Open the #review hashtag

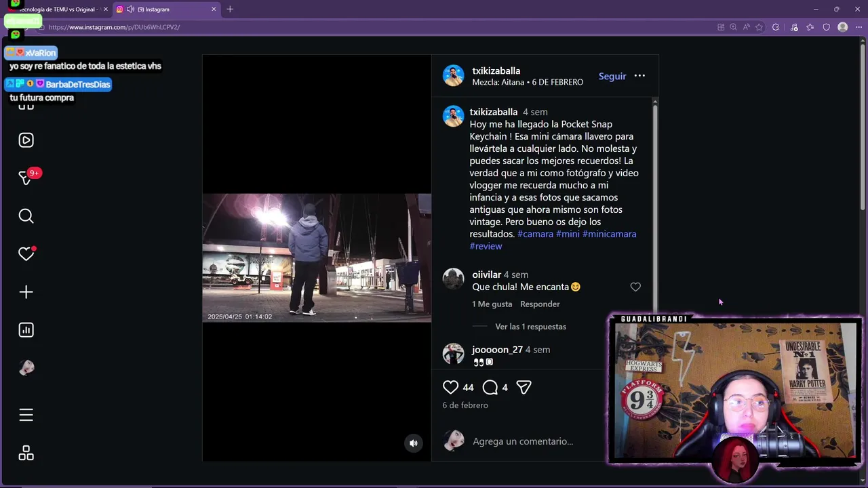[x=486, y=246]
